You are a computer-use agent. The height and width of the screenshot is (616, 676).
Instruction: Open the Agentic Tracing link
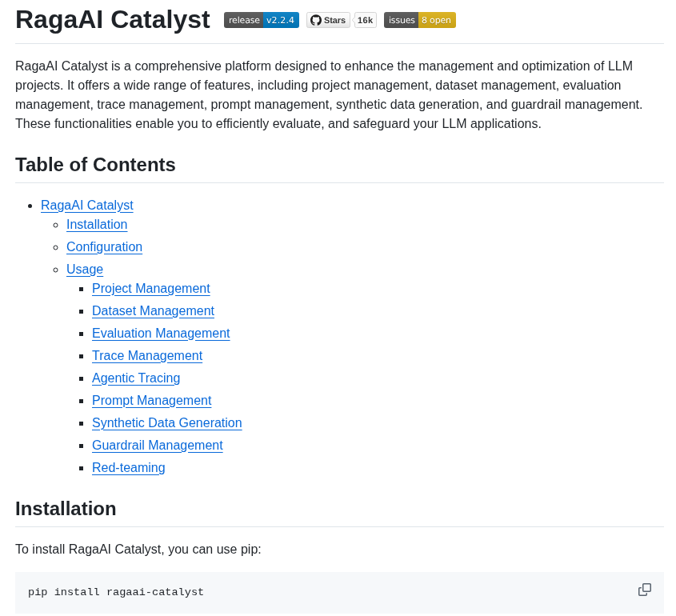(136, 378)
